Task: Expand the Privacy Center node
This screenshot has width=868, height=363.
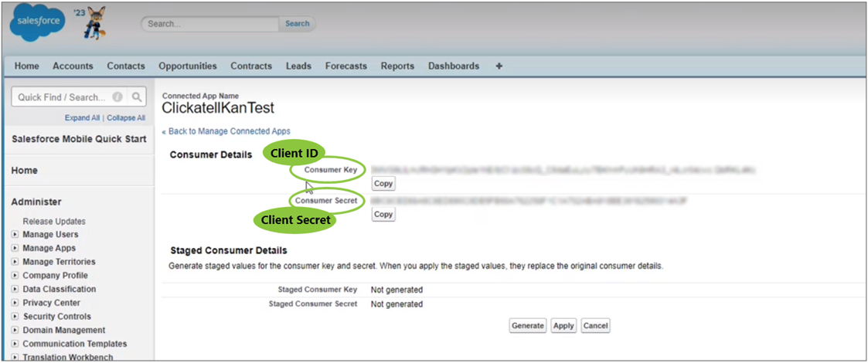Action: (x=15, y=303)
